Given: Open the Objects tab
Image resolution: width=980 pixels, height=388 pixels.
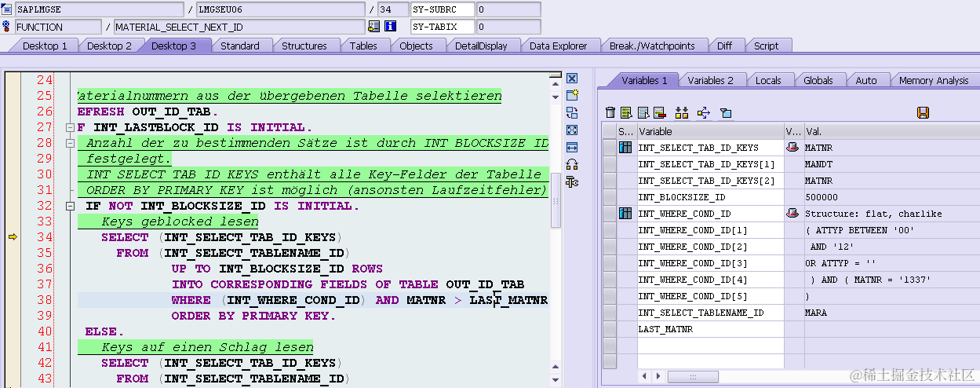Looking at the screenshot, I should 416,46.
